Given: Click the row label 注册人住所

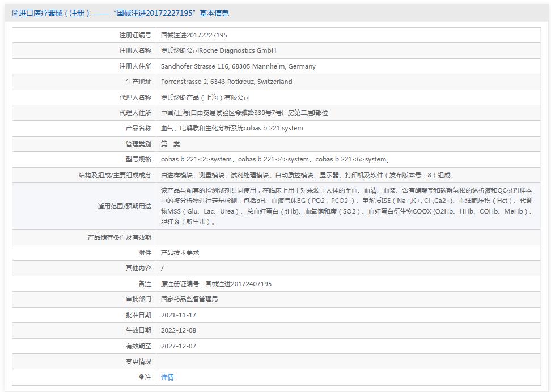Looking at the screenshot, I should click(135, 66).
